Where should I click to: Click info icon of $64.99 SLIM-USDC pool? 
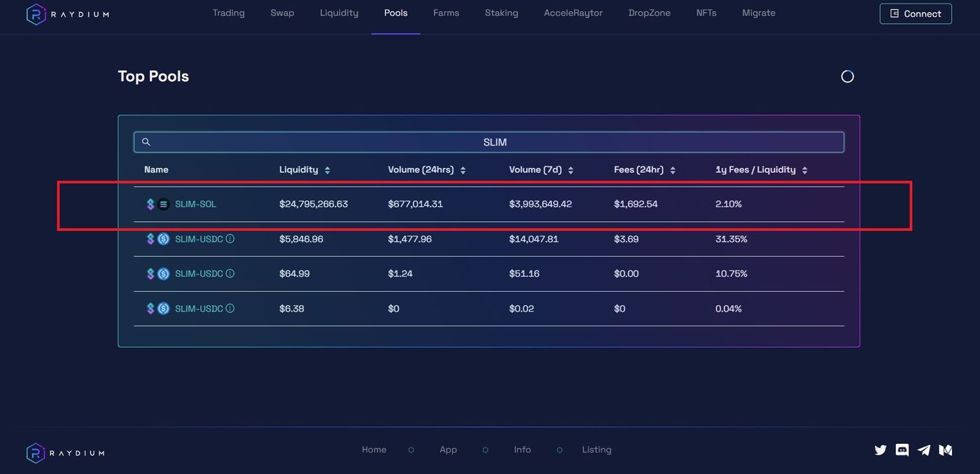[x=230, y=274]
